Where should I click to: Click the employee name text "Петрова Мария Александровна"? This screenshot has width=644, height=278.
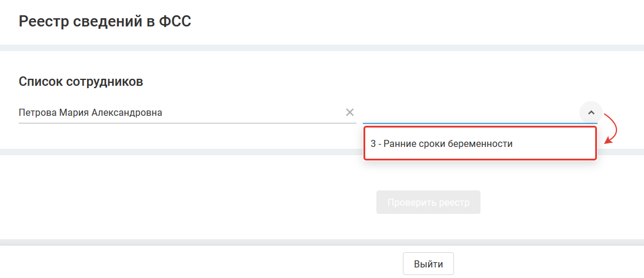click(x=91, y=112)
